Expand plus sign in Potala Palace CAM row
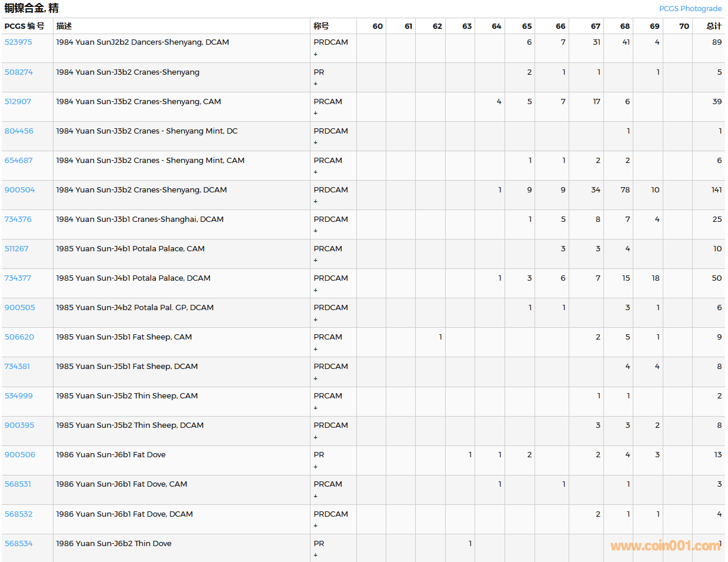This screenshot has width=728, height=562. [x=316, y=260]
